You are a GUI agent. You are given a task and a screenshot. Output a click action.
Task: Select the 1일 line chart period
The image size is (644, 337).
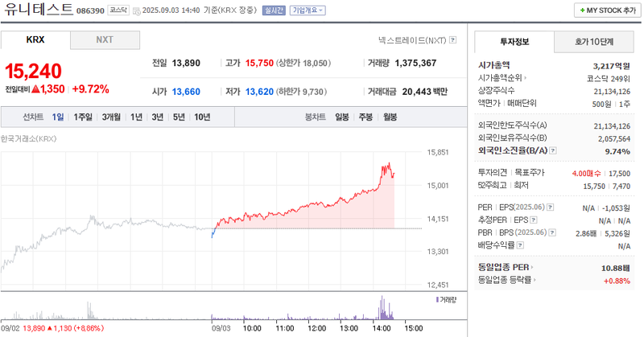(58, 117)
